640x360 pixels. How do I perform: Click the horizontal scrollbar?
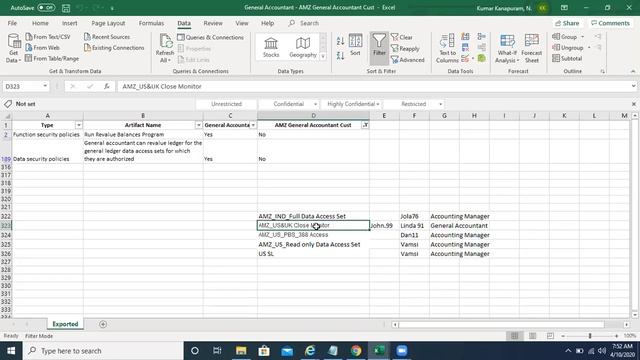[x=502, y=324]
